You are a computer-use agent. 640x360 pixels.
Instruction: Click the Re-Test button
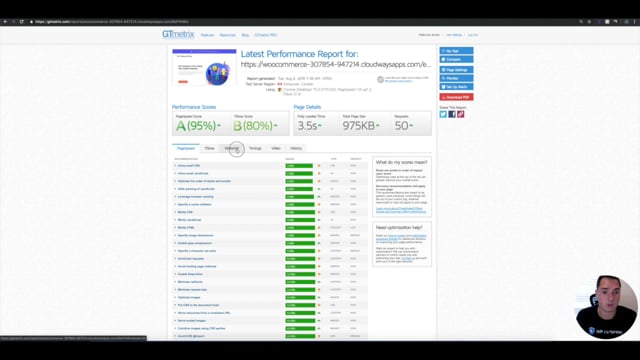(456, 51)
